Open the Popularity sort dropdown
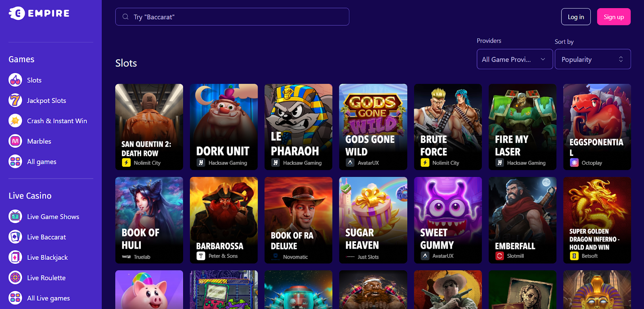The image size is (644, 309). click(593, 59)
